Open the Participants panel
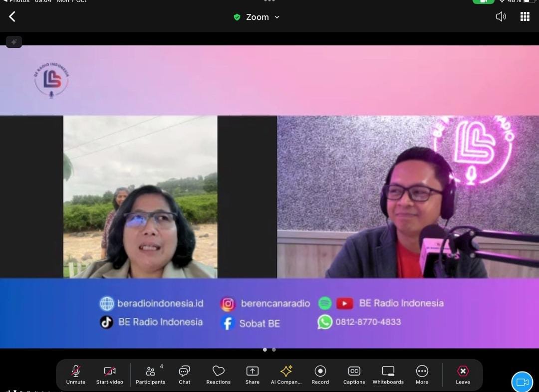539x392 pixels. (x=150, y=375)
